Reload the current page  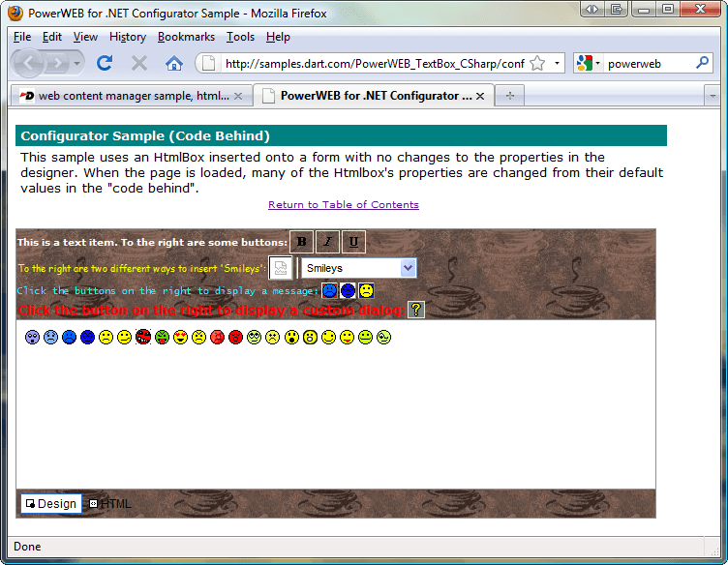coord(105,63)
